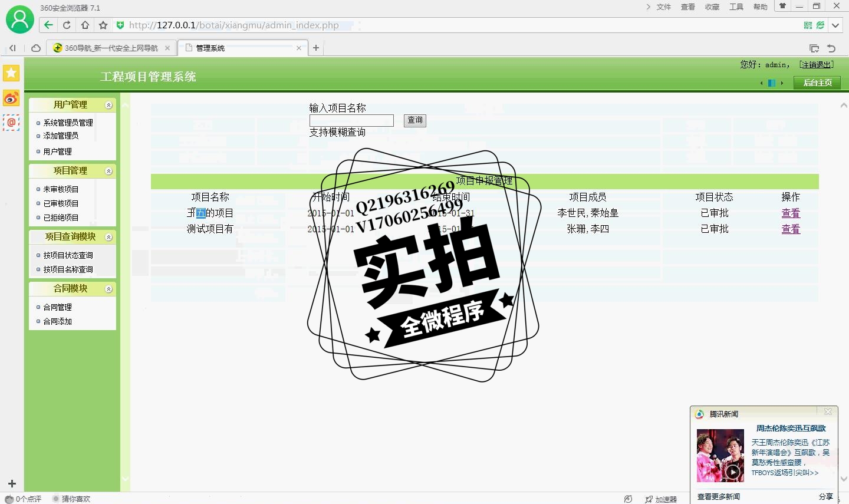The image size is (849, 504).
Task: Collapse the 项目查询模块 panel
Action: [x=108, y=237]
